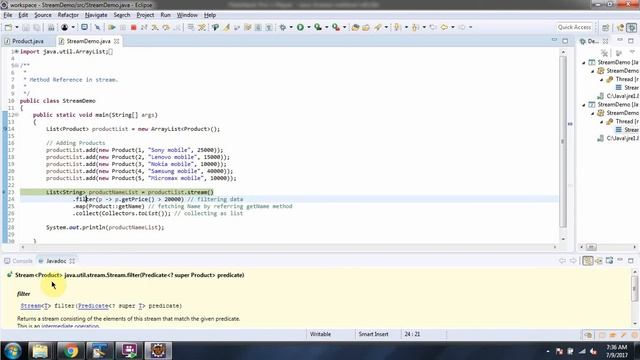640x360 pixels.
Task: Open the Source menu
Action: pos(43,15)
